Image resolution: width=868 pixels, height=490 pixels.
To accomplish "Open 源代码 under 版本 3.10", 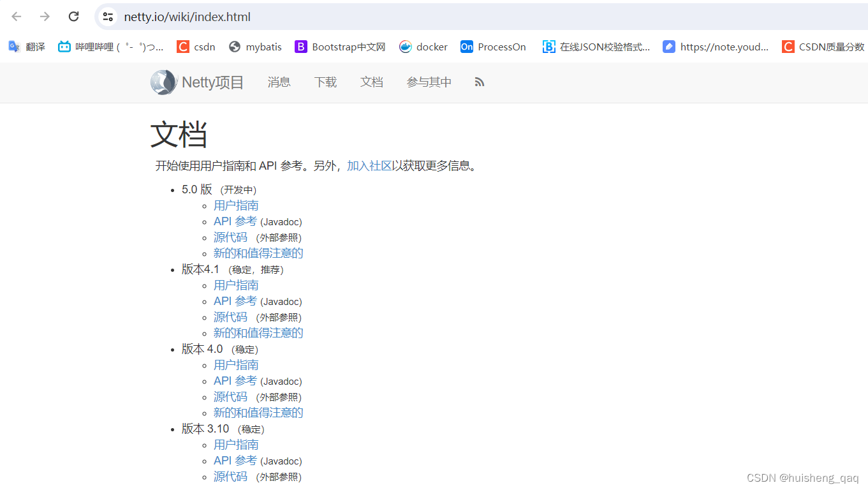I will 230,477.
